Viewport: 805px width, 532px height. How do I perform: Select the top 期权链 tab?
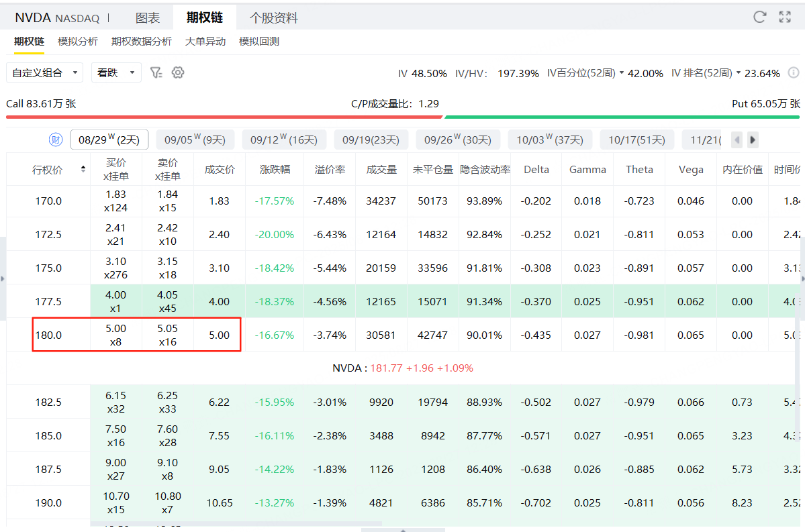204,17
